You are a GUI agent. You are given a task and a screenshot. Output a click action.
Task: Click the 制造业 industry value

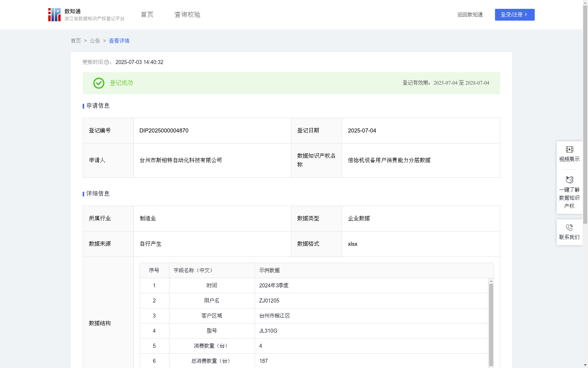(x=148, y=219)
